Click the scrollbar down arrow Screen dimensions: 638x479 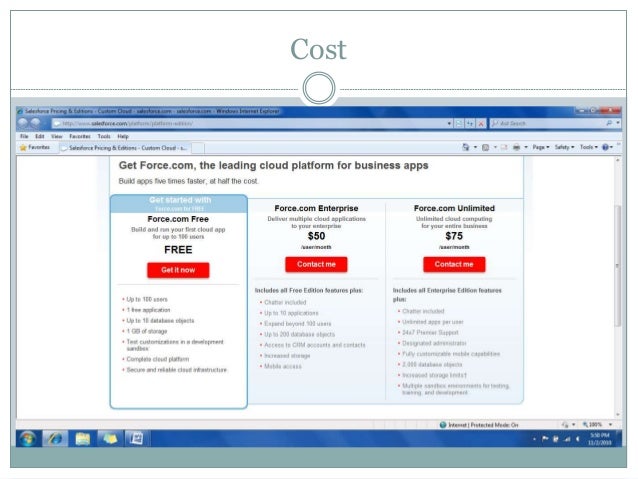tap(617, 414)
